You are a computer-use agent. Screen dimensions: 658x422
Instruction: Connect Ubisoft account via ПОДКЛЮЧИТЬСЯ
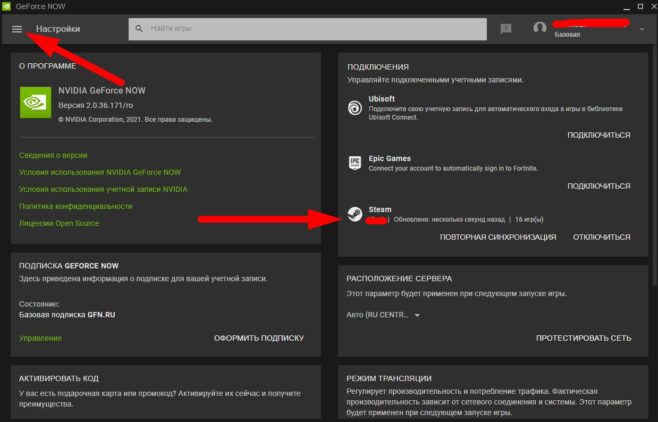click(x=598, y=135)
